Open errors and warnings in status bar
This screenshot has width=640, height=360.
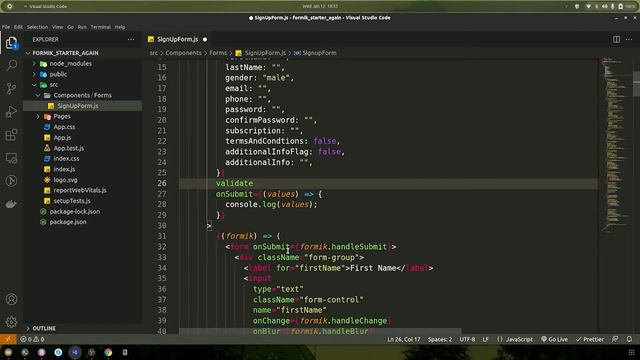(x=32, y=339)
